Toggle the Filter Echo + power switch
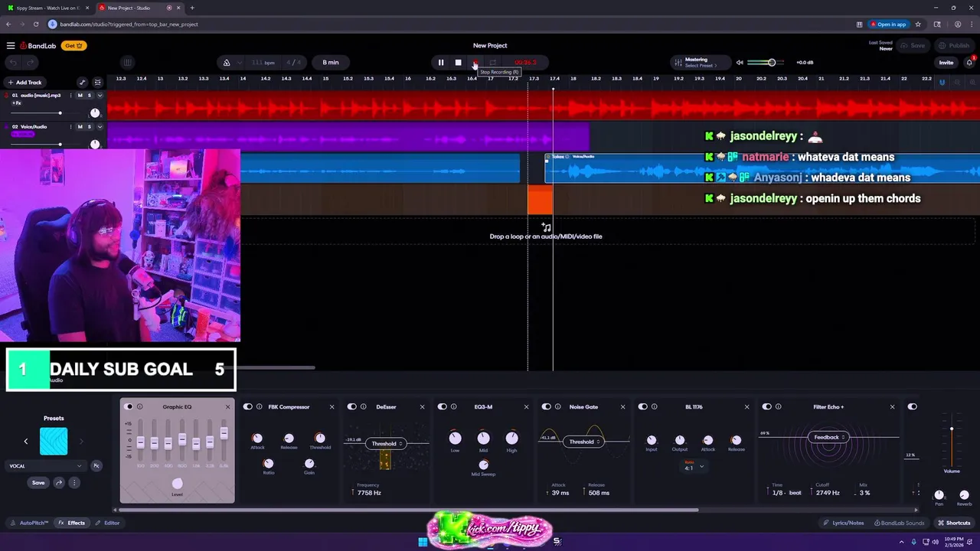The image size is (980, 551). tap(767, 406)
